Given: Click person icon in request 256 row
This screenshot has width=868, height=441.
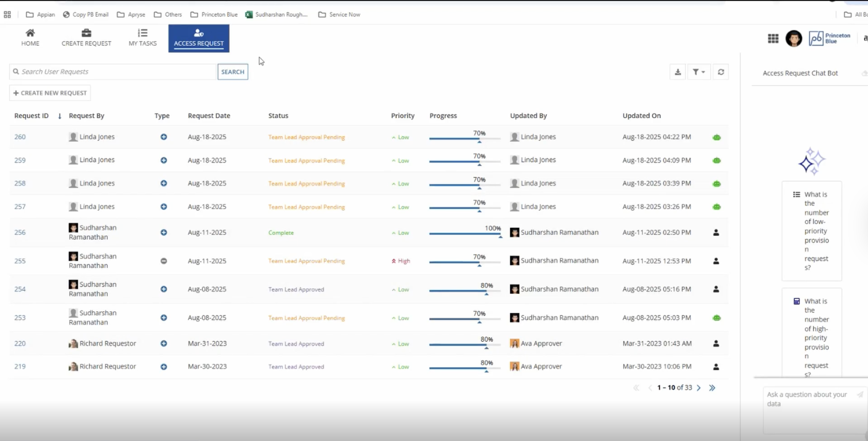Looking at the screenshot, I should point(716,232).
